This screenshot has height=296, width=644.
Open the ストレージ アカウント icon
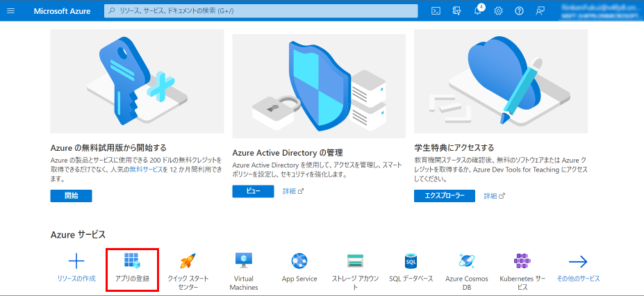click(x=355, y=261)
